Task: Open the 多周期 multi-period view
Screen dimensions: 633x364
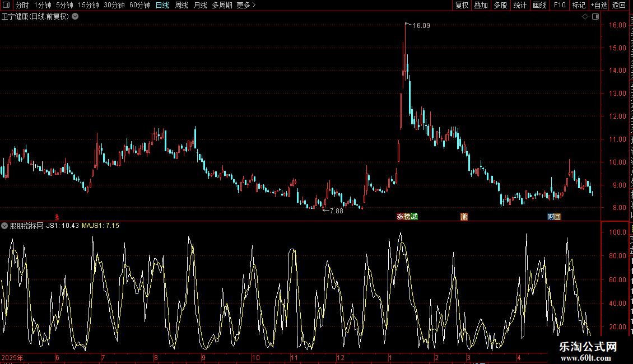Action: pos(222,5)
